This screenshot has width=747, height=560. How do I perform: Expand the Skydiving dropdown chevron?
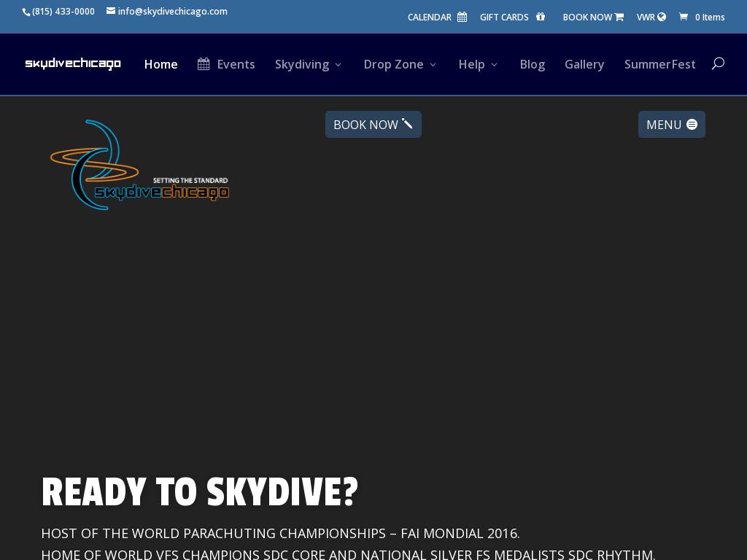click(338, 65)
